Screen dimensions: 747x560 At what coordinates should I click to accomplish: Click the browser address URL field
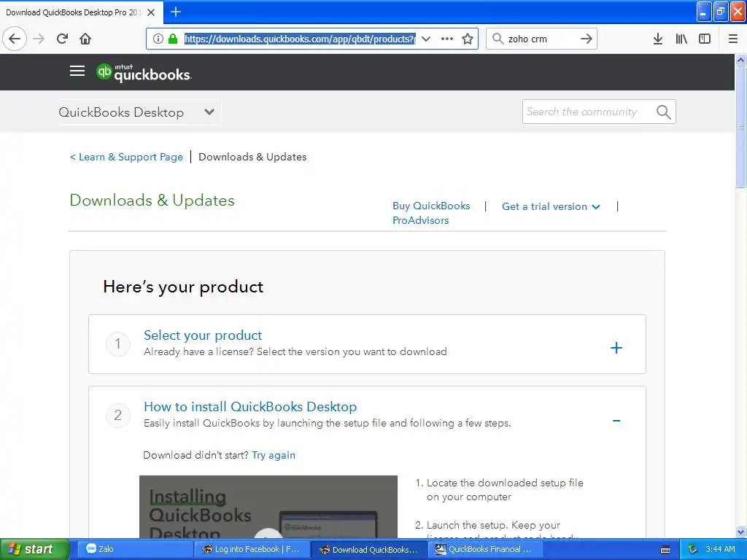pos(300,39)
